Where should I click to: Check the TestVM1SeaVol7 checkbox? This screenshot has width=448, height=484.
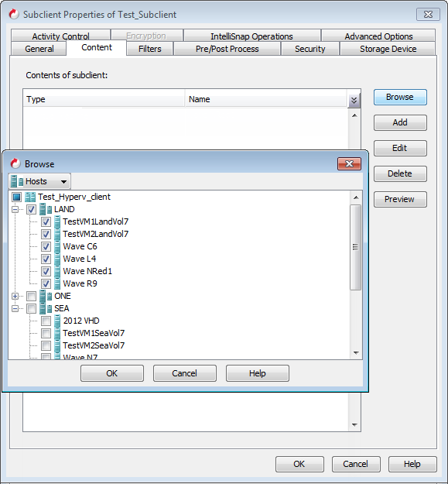pyautogui.click(x=46, y=333)
